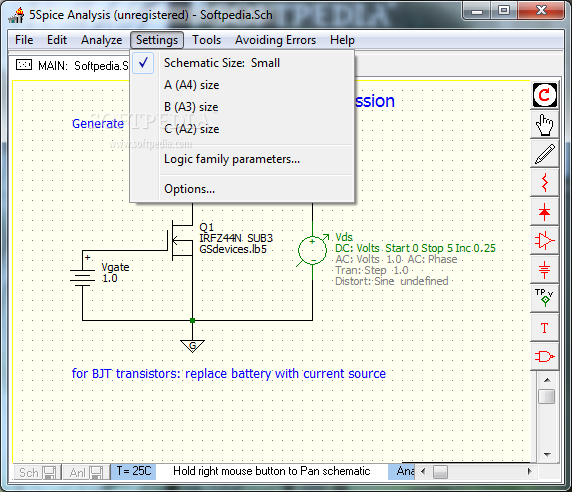
Task: Click the 5Spice app icon in title bar
Action: [x=16, y=15]
